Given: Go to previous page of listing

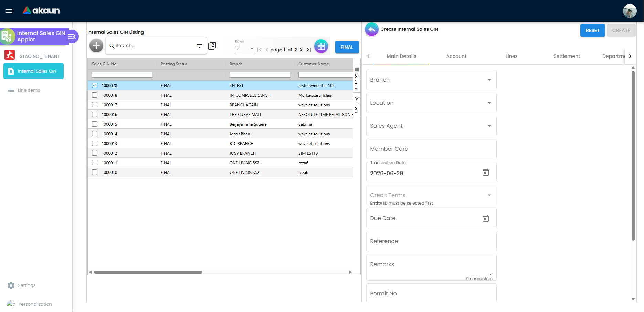Looking at the screenshot, I should (267, 50).
